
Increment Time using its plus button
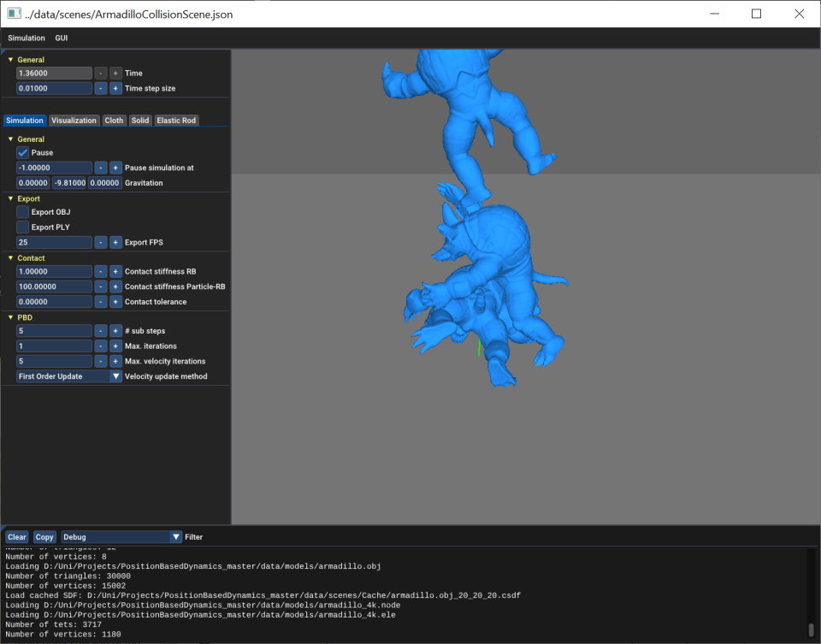115,73
